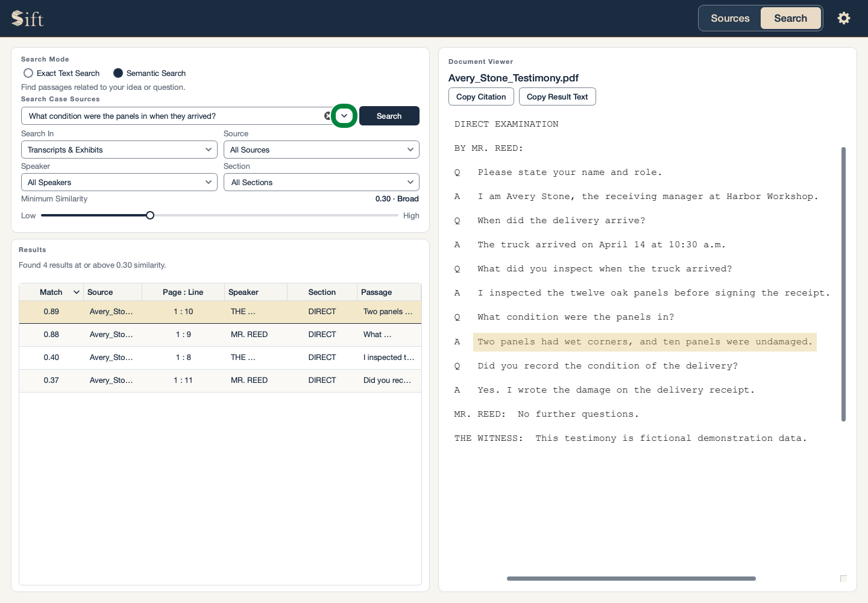The width and height of the screenshot is (868, 603).
Task: Click the dark Search button
Action: (x=389, y=116)
